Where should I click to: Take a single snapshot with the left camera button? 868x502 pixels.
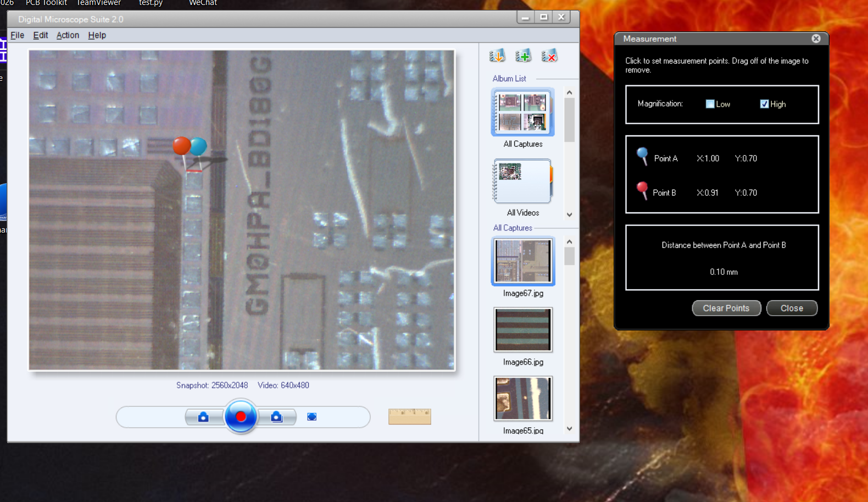pos(203,417)
